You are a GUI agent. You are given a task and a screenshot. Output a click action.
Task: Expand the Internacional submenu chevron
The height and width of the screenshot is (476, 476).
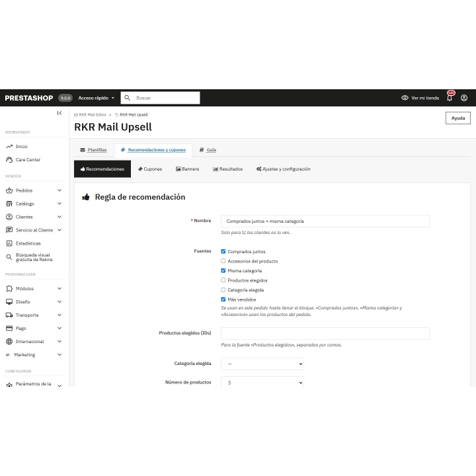pos(59,341)
